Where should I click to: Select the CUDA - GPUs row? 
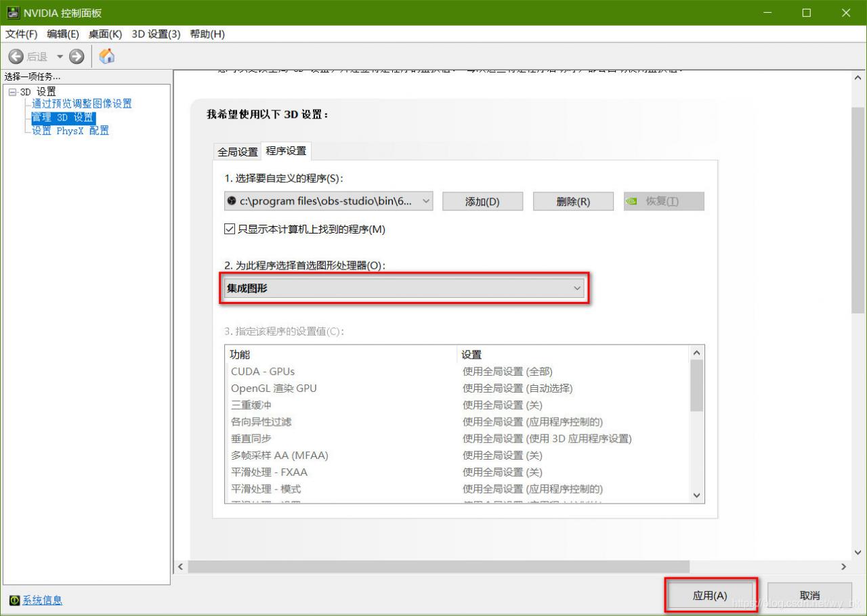click(x=457, y=372)
